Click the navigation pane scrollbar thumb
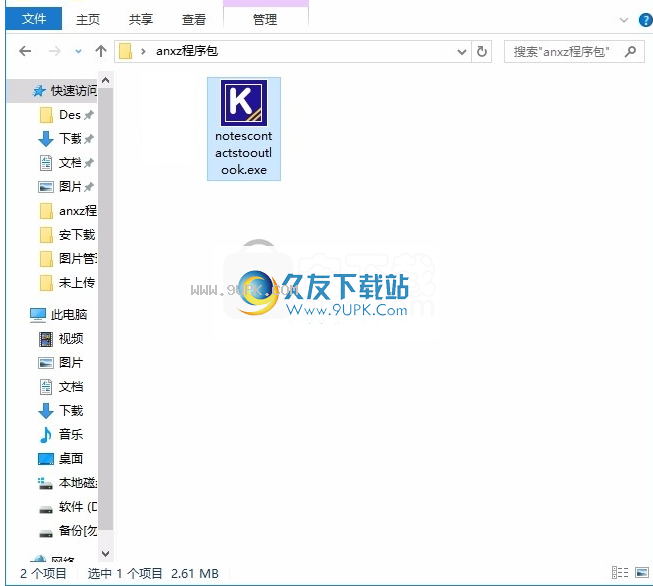This screenshot has width=653, height=586. point(106,309)
